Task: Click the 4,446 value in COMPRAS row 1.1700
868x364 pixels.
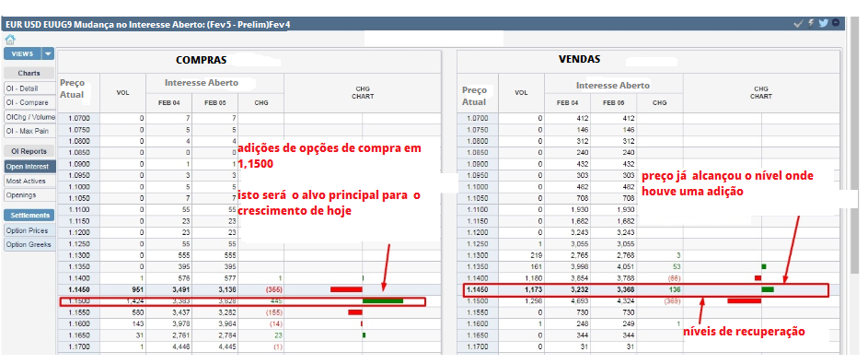Action: (x=180, y=346)
